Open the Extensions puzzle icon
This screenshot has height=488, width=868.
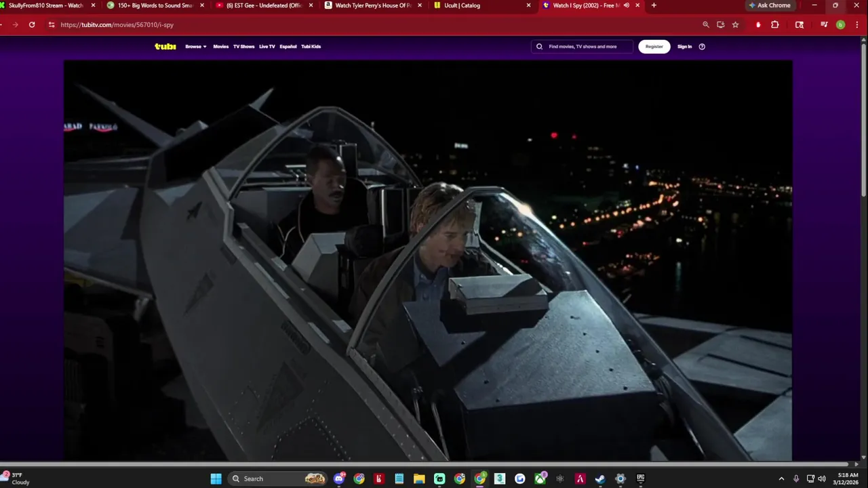(x=775, y=24)
